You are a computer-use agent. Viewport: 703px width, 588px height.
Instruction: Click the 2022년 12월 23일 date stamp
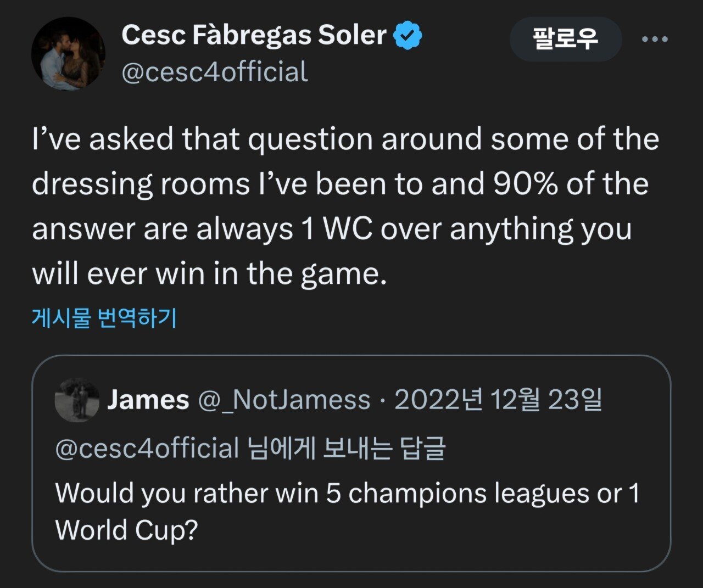498,400
